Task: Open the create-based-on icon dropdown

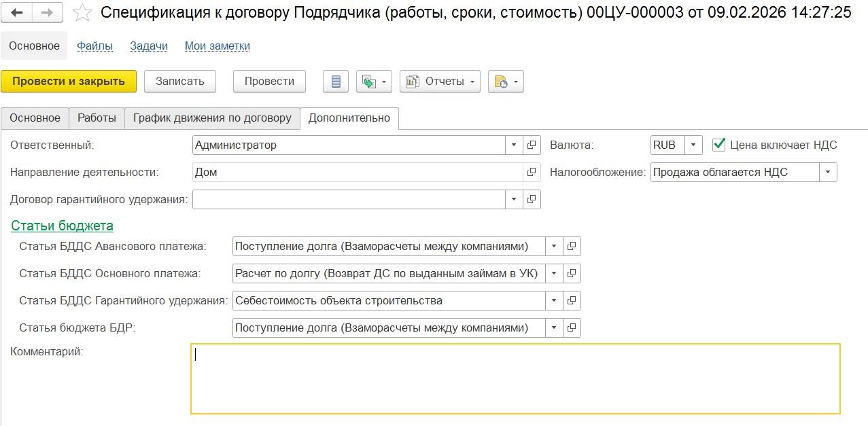Action: (375, 82)
